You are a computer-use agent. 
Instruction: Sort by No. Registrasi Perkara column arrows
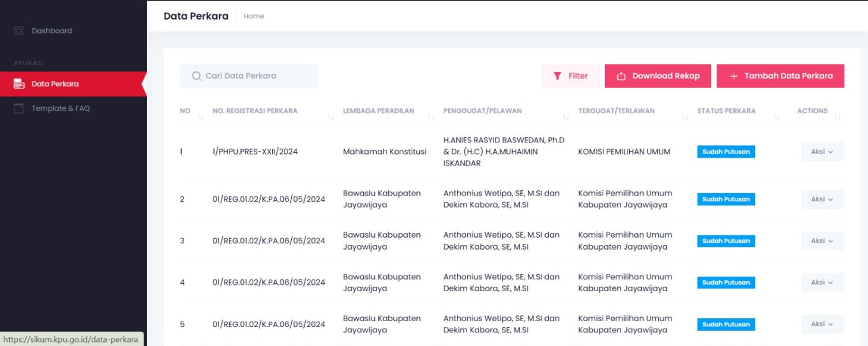[x=330, y=117]
